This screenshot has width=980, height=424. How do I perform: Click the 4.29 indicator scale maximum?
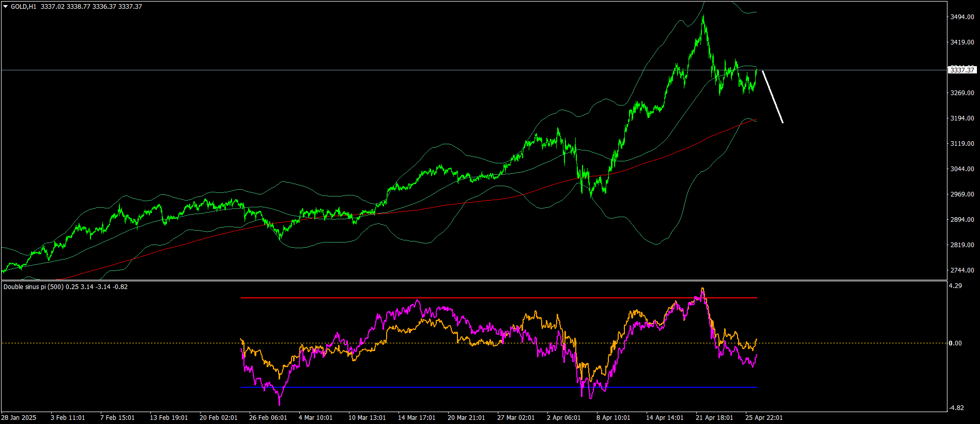pos(956,285)
